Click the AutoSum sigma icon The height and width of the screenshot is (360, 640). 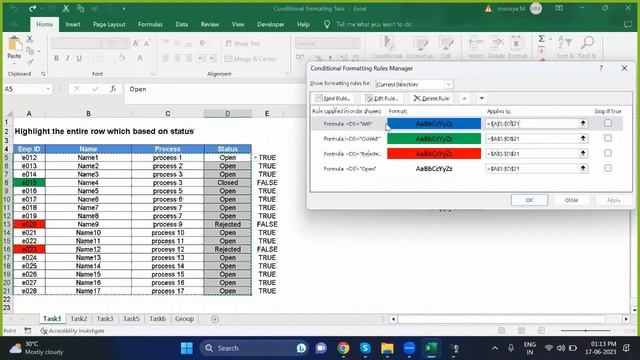[541, 39]
